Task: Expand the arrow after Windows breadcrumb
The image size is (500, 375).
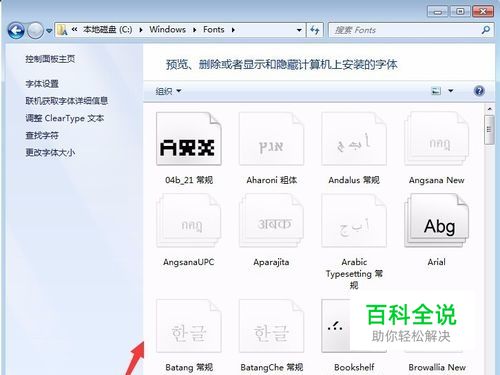Action: point(194,30)
